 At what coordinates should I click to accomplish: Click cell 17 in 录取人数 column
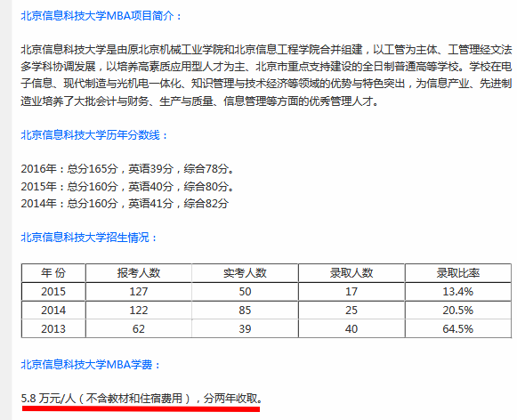coord(351,292)
